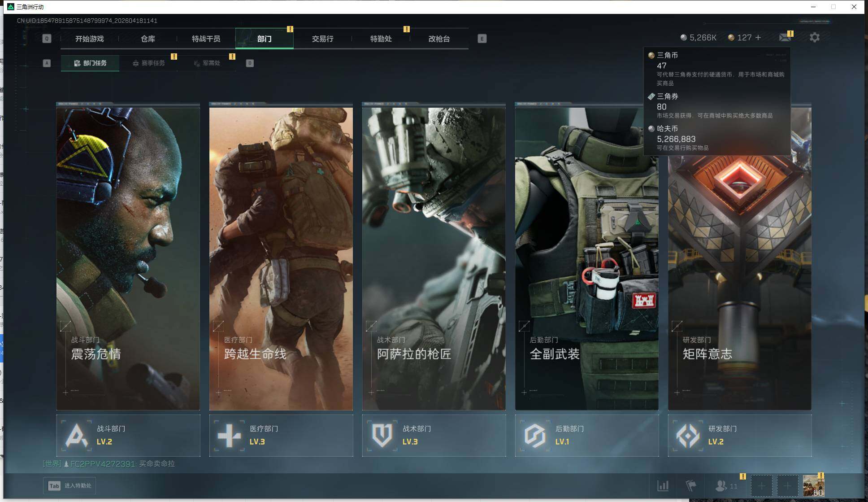Click the plus next to 127 currency
This screenshot has width=868, height=502.
pos(758,38)
